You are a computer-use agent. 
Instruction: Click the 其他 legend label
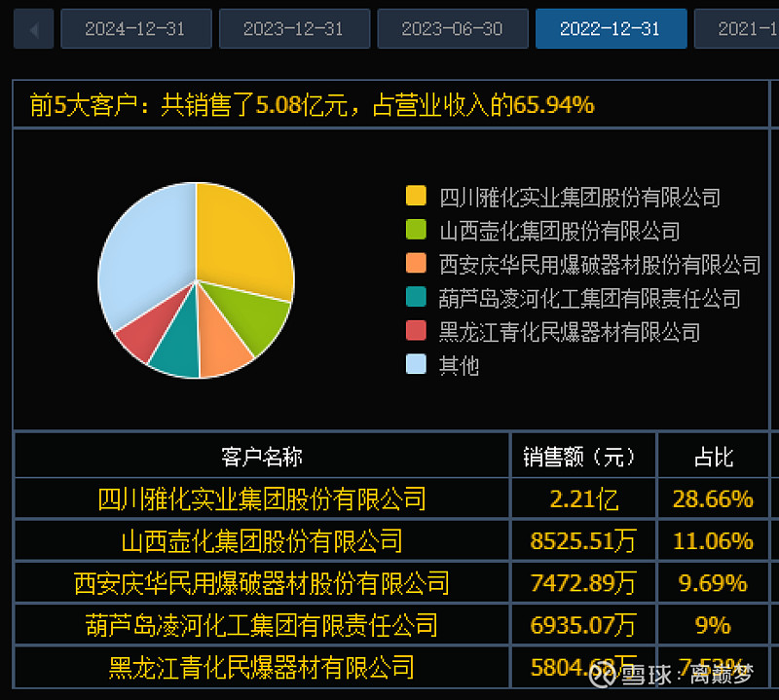[x=459, y=366]
